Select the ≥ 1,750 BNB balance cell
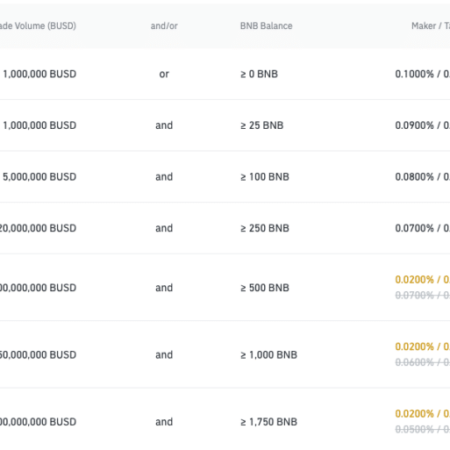 click(x=269, y=422)
